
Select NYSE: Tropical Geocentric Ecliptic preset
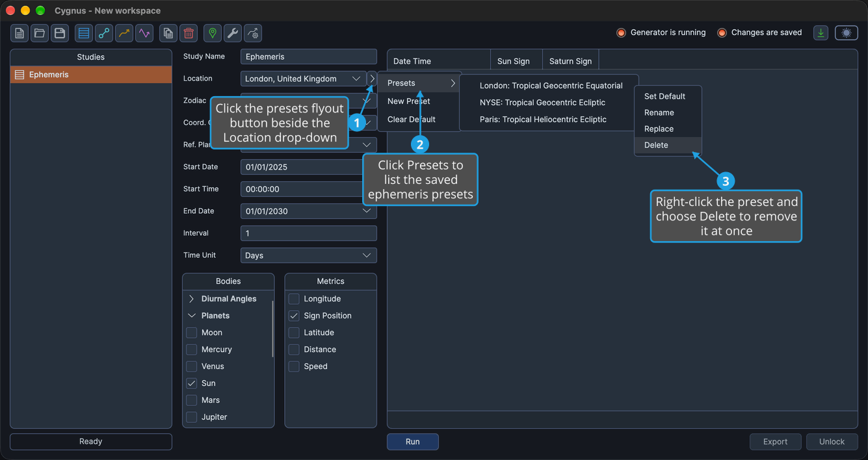pyautogui.click(x=542, y=103)
